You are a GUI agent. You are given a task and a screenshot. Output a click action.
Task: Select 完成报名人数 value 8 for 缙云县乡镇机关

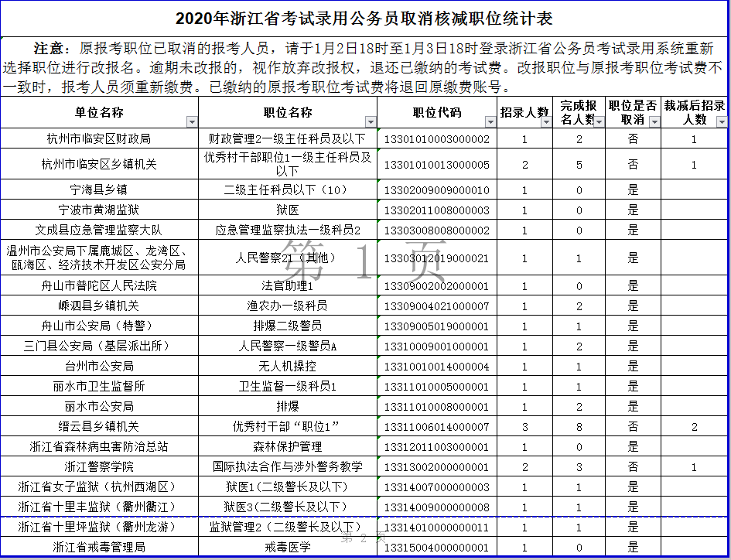579,427
